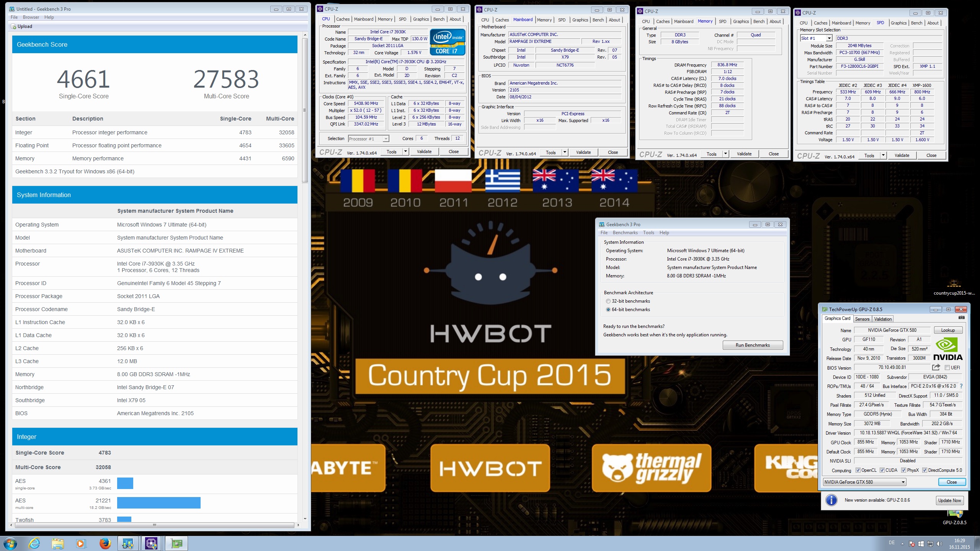The width and height of the screenshot is (980, 551).
Task: Click the scroll down arrow in Geekbench results
Action: pos(305,519)
